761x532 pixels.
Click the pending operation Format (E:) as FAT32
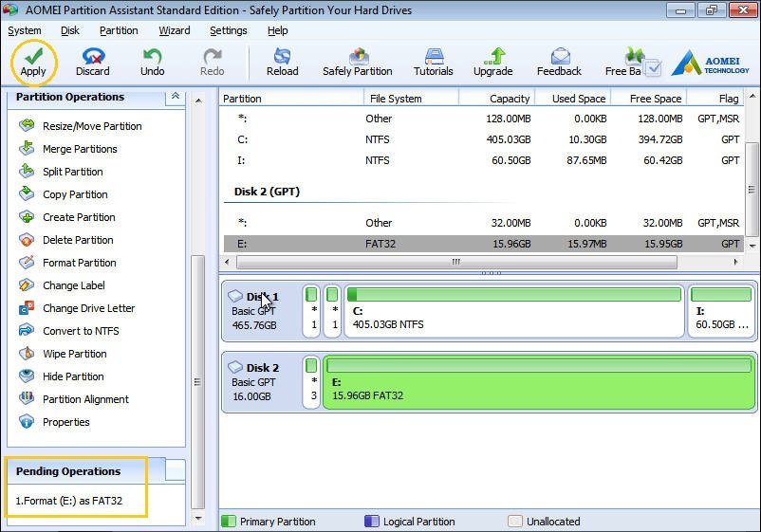pos(69,501)
